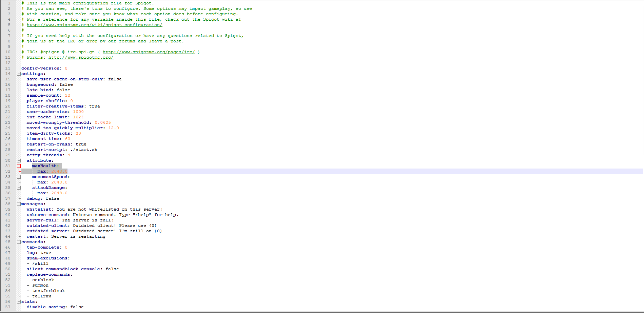Viewport: 644px width, 313px height.
Task: Click the item-dirty-ticks value 20
Action: click(78, 133)
